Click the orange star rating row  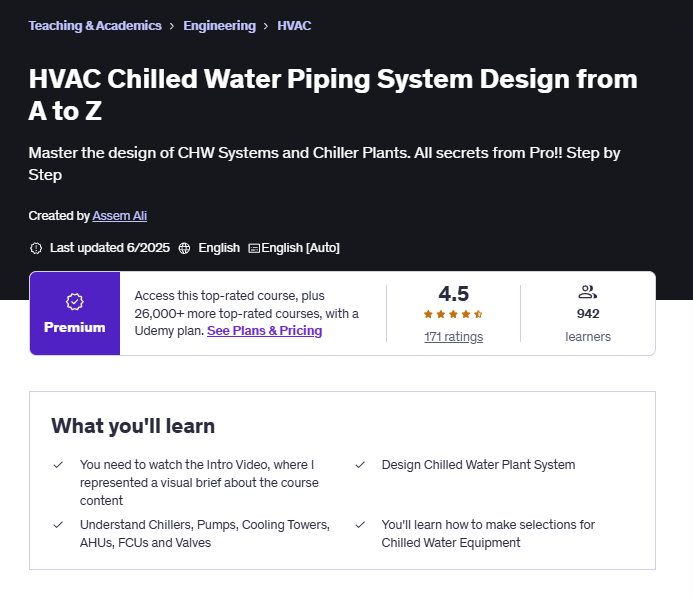tap(453, 314)
